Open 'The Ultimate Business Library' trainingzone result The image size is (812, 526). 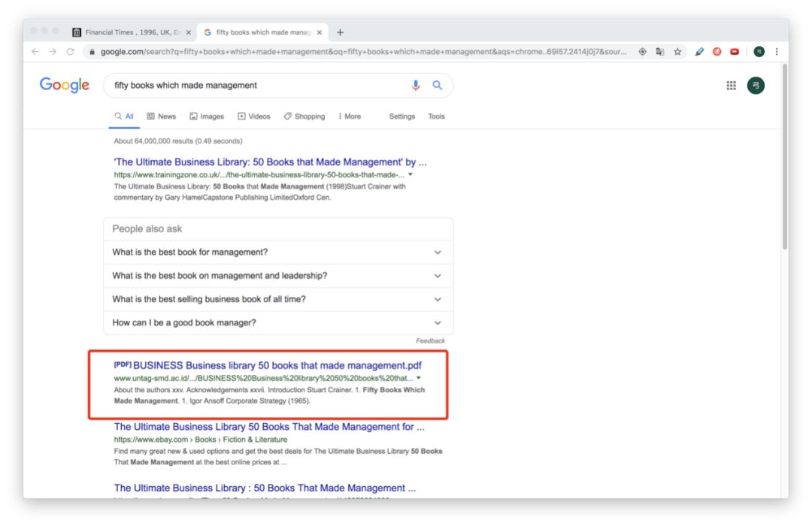pos(271,162)
